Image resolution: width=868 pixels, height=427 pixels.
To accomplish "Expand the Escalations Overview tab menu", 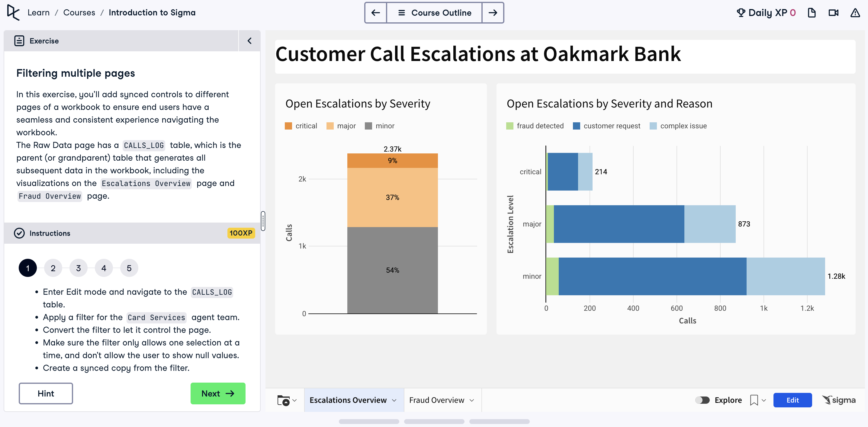I will [x=394, y=400].
